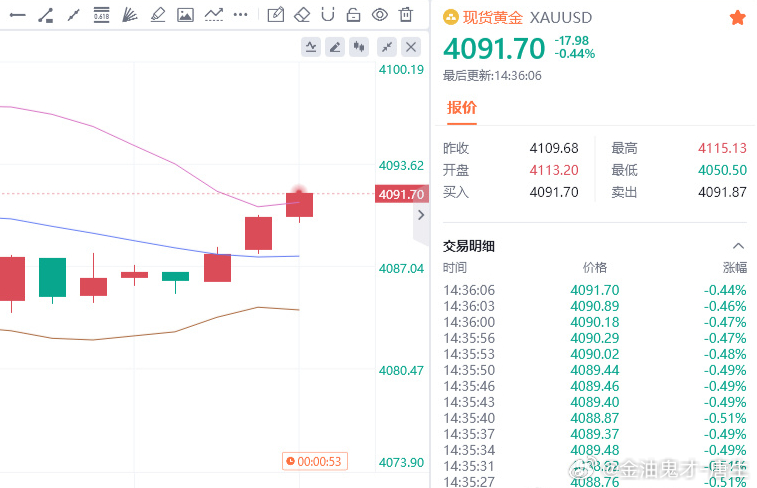Expand the side panel chevron arrow
Screen dimensions: 757x488
point(421,215)
